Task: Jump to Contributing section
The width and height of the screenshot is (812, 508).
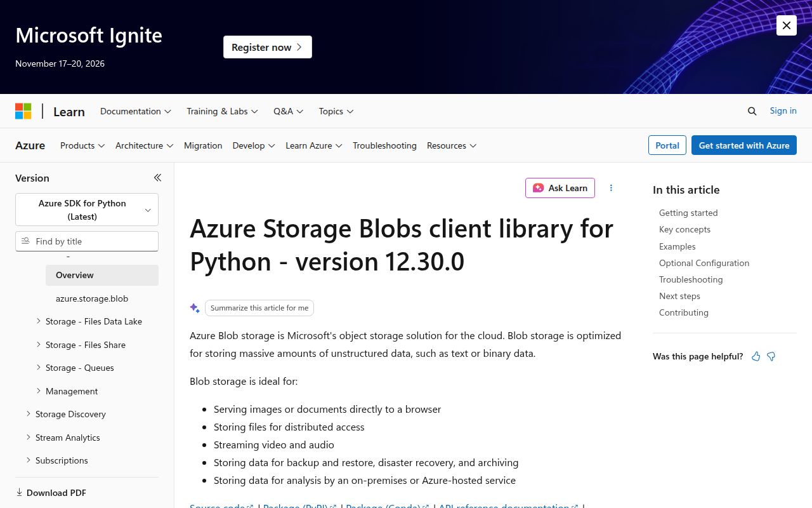Action: pos(684,312)
